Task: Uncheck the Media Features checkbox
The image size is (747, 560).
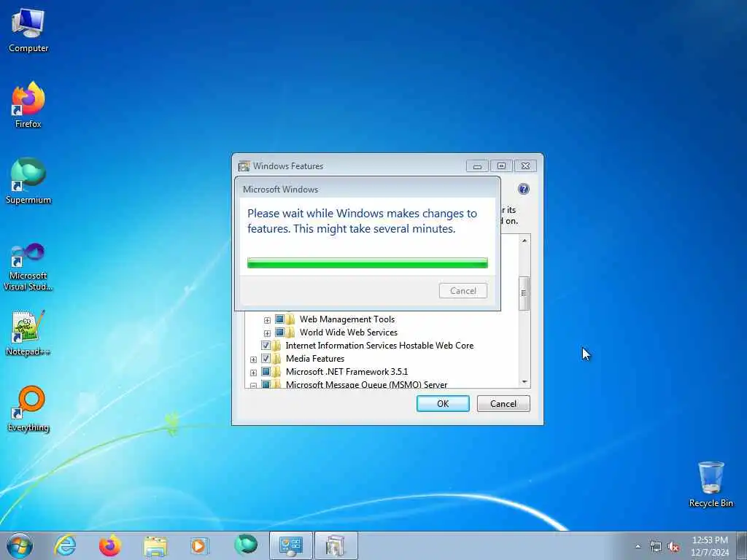Action: pyautogui.click(x=266, y=358)
